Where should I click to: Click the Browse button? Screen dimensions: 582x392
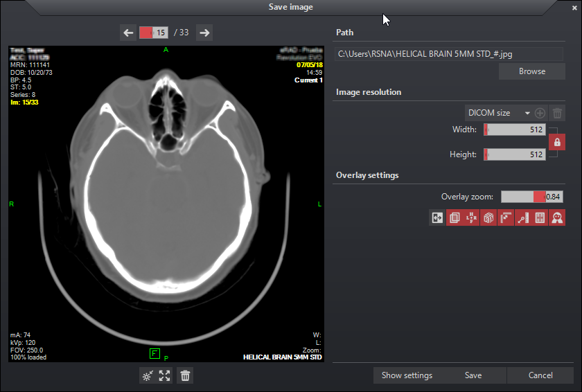(x=531, y=71)
